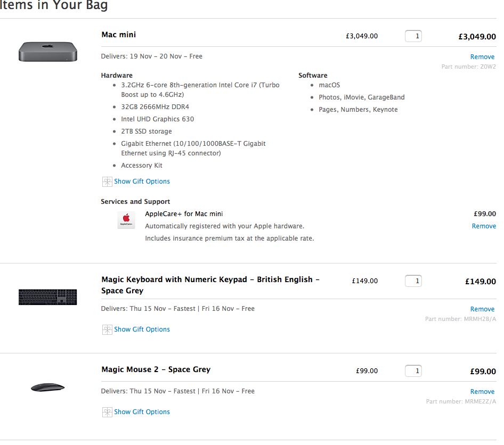Remove AppleCare+ for Mac mini

click(x=484, y=226)
